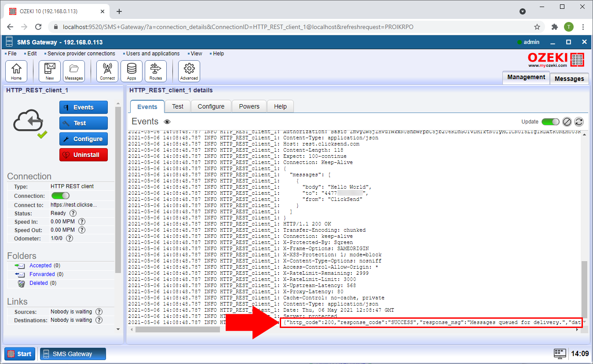Click left panel scroll down arrow

(x=118, y=329)
